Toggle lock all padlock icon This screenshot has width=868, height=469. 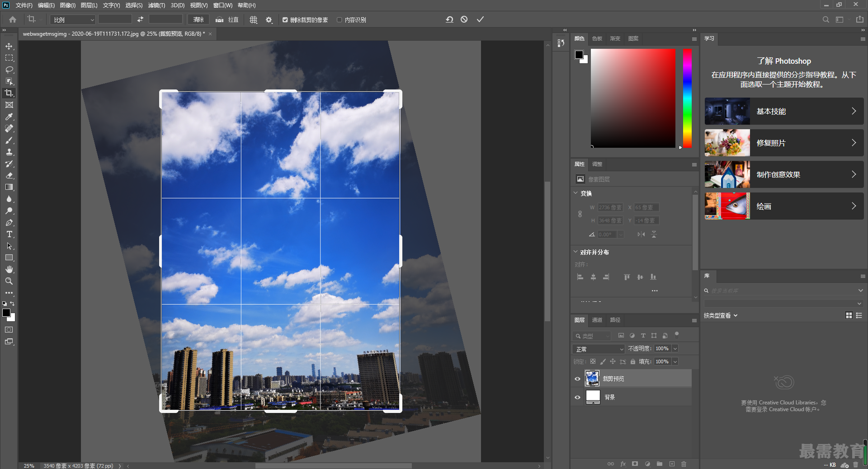pyautogui.click(x=633, y=361)
